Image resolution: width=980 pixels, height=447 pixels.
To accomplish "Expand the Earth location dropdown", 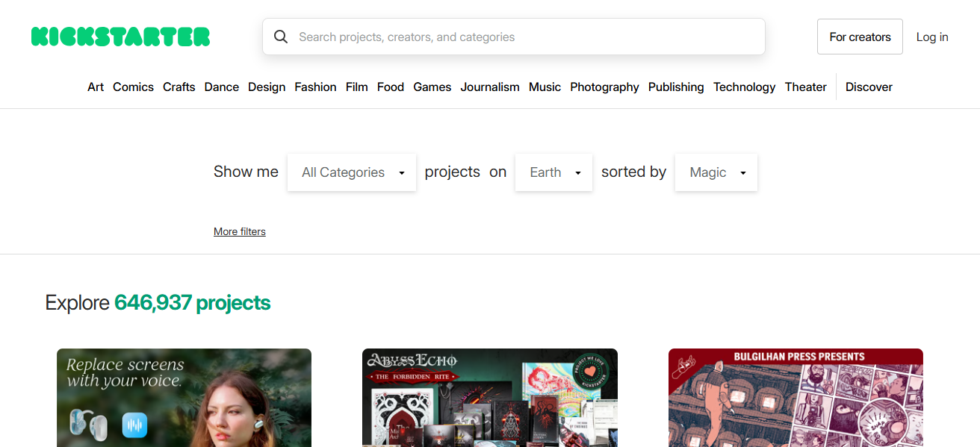I will (x=553, y=172).
